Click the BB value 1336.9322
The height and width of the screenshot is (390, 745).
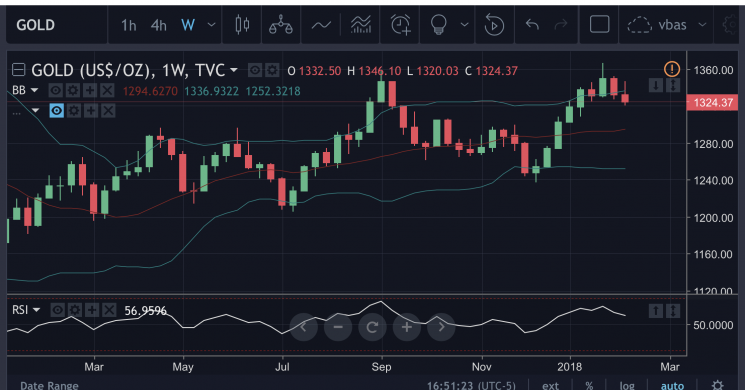[x=211, y=91]
